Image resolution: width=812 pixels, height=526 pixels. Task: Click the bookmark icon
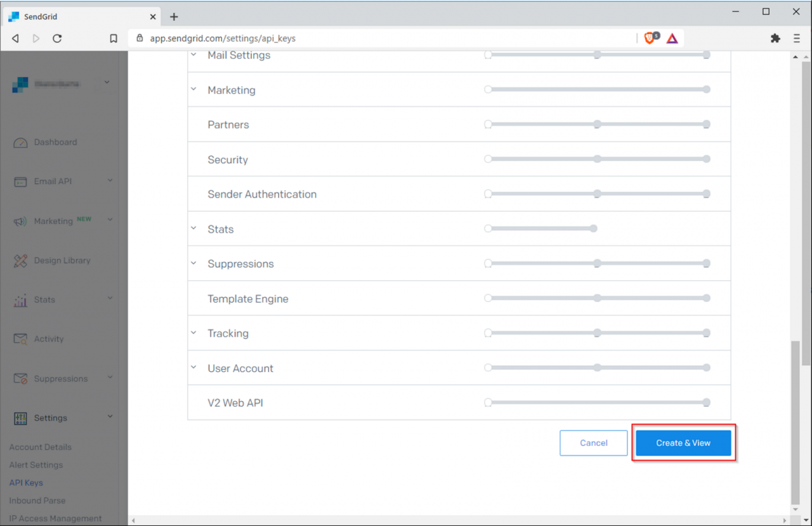coord(114,38)
